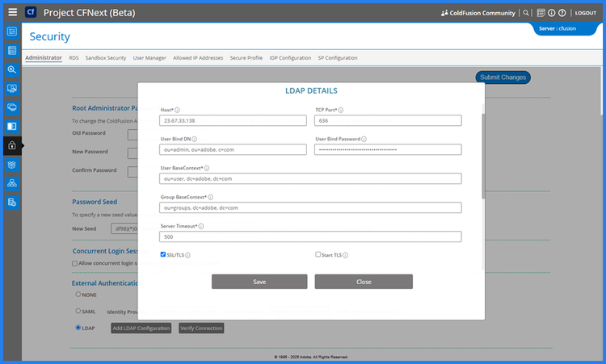Click the search magnifier icon in header
The height and width of the screenshot is (364, 606).
[526, 13]
